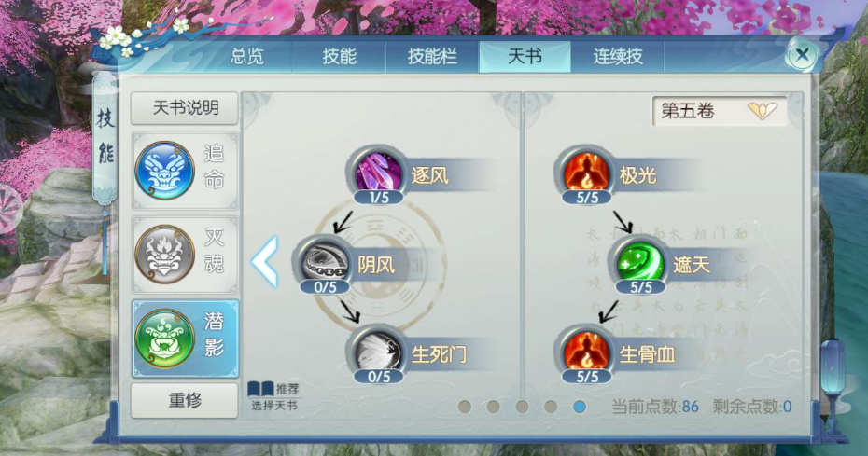
Task: Open the 第五卷 volume dropdown
Action: coord(720,111)
